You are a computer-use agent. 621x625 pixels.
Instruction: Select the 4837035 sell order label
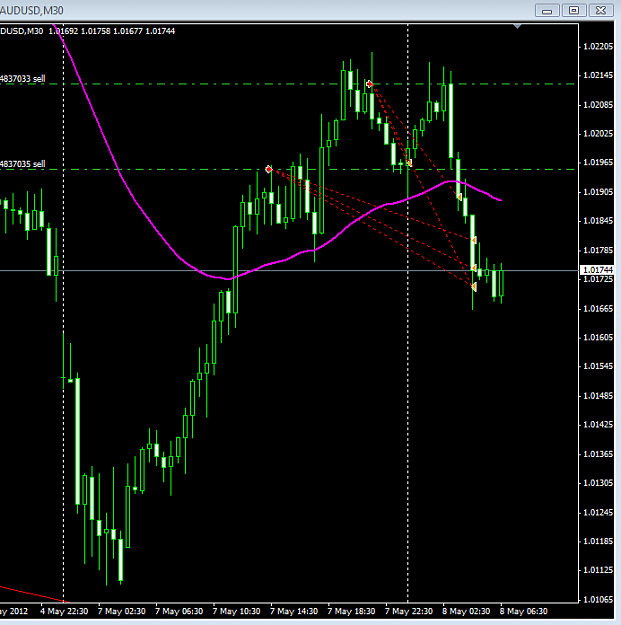click(x=23, y=164)
